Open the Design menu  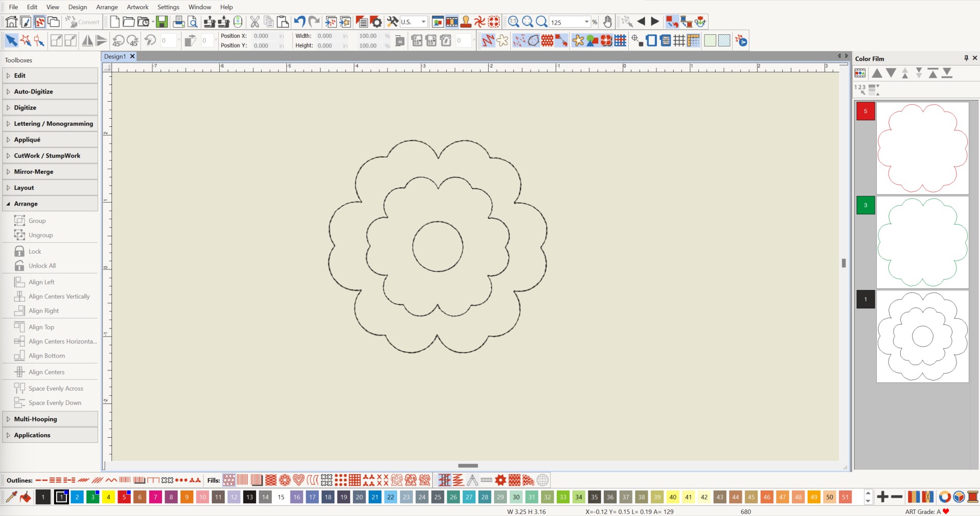pos(78,7)
